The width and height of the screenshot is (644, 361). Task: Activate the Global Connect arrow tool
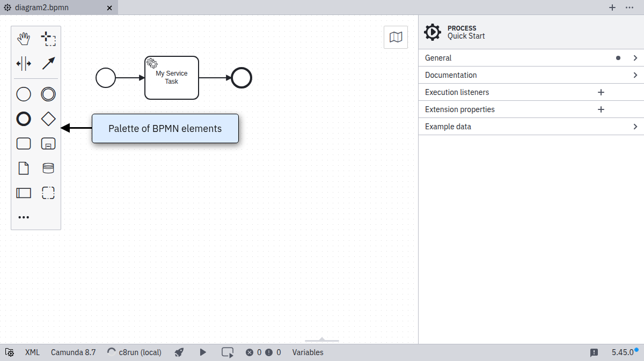(48, 63)
